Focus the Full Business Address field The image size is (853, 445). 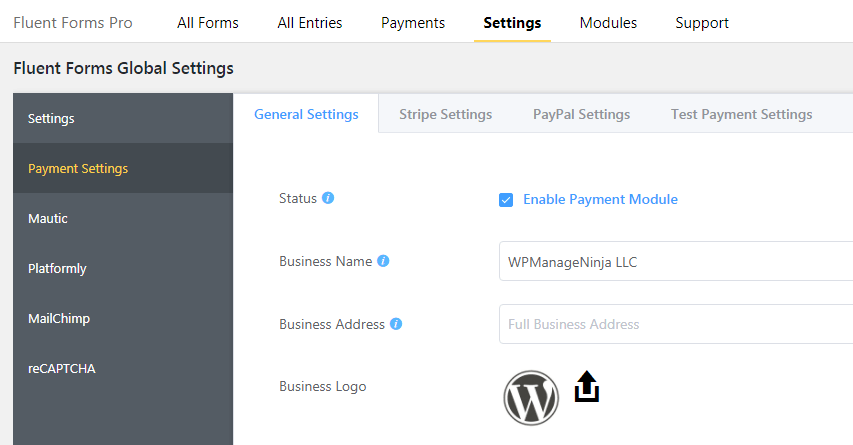(676, 324)
